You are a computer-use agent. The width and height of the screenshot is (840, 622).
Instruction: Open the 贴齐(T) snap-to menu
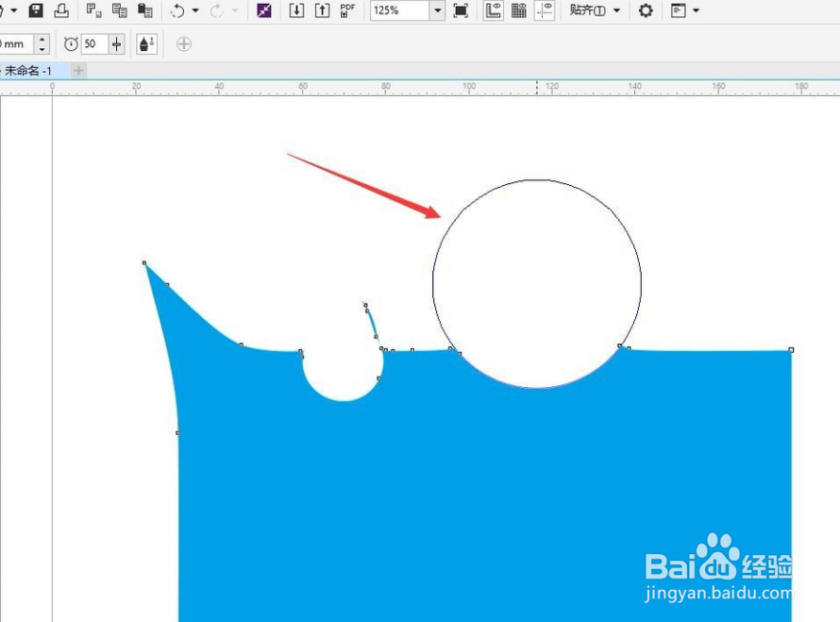coord(595,10)
